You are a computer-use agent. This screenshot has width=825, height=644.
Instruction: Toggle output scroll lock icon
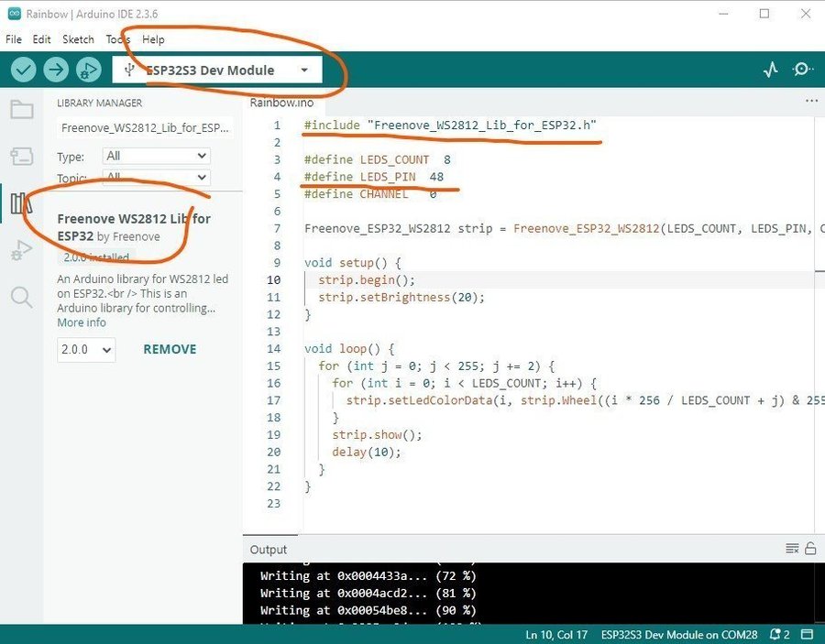tap(810, 549)
